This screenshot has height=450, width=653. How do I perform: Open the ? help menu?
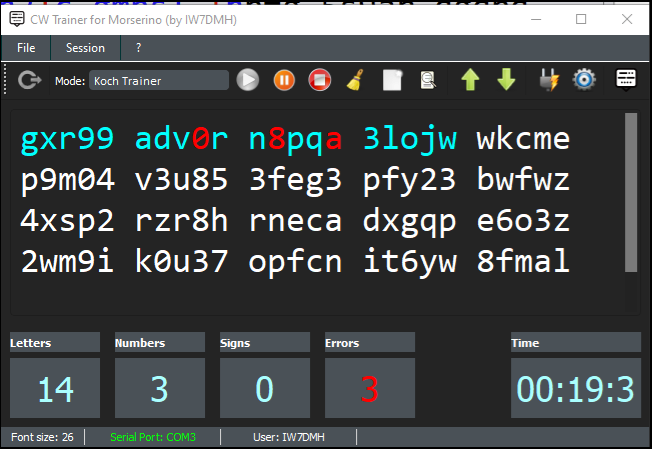(x=139, y=48)
